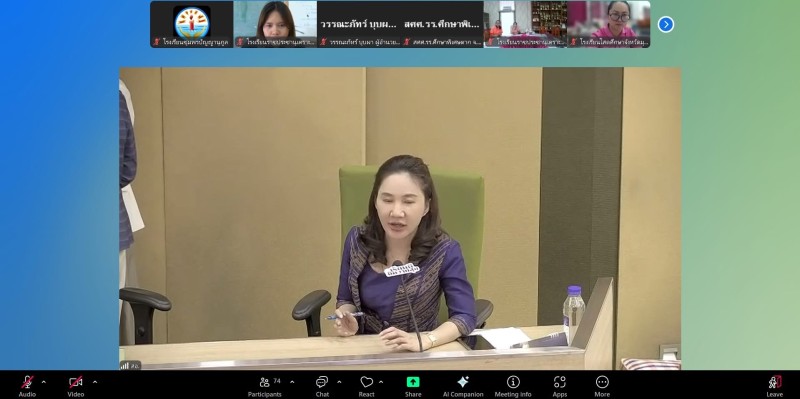Select the candle logo participant thumbnail
This screenshot has width=800, height=399.
pos(192,24)
